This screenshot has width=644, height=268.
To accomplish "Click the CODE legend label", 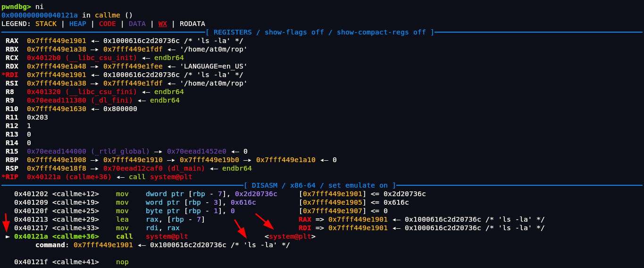I will coord(108,24).
